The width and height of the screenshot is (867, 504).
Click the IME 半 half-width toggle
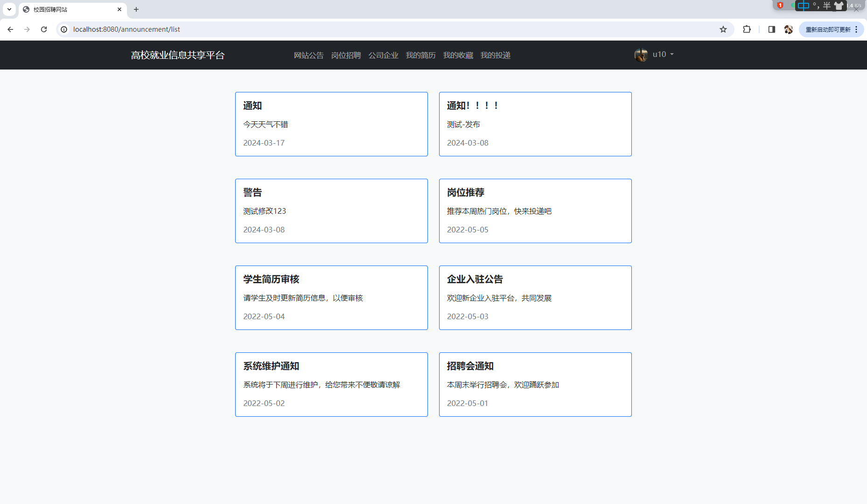pos(827,6)
